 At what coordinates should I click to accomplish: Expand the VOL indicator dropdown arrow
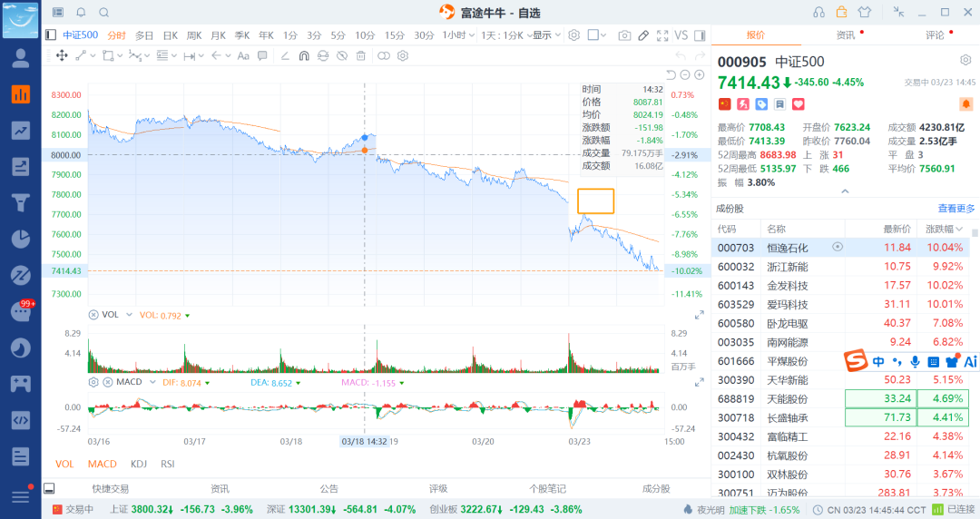(130, 315)
